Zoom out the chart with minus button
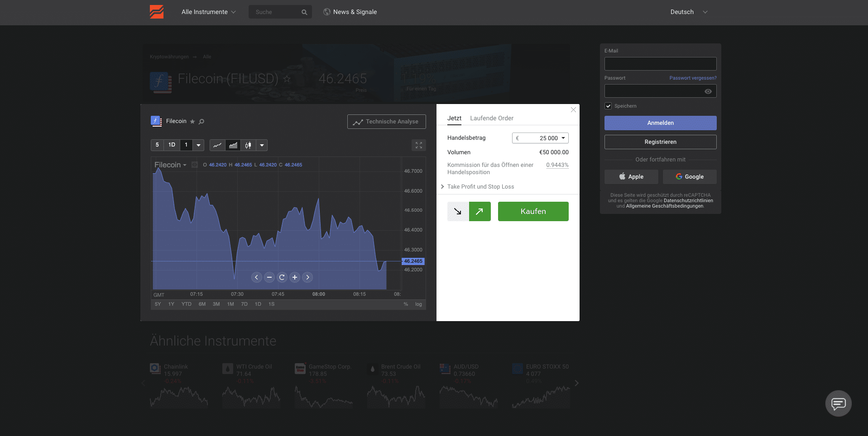Image resolution: width=868 pixels, height=436 pixels. pos(269,277)
